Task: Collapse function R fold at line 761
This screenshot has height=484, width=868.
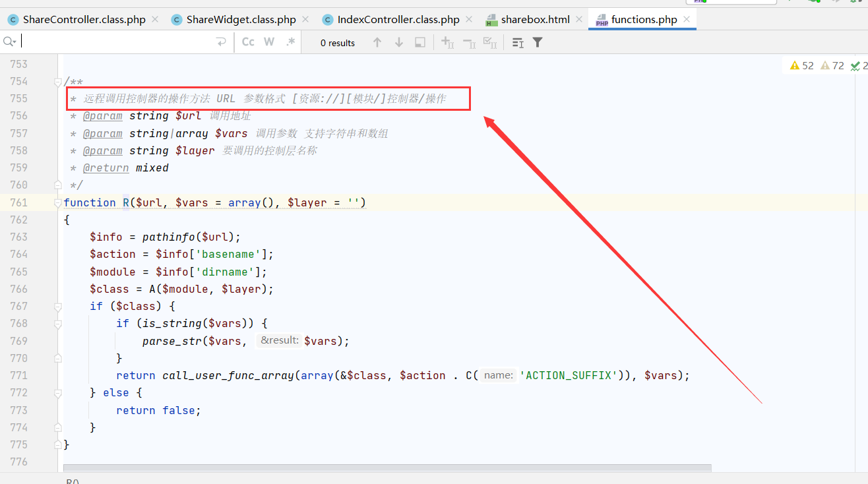Action: pos(58,202)
